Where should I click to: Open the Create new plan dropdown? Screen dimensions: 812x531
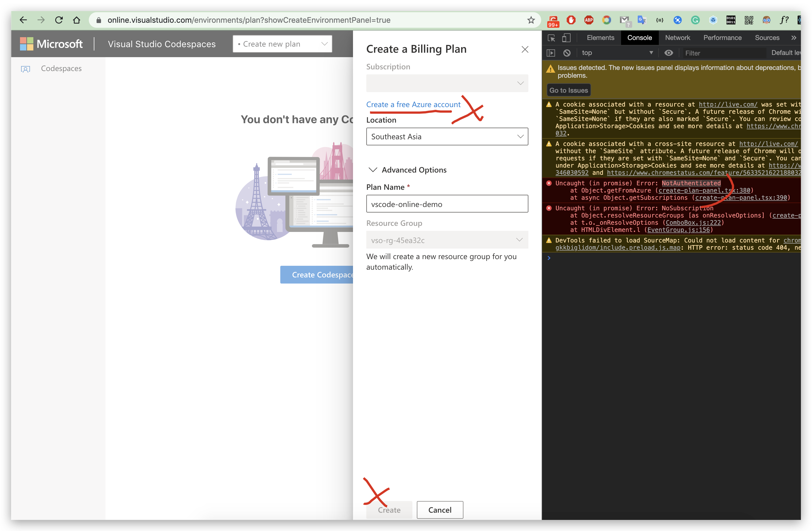click(282, 44)
